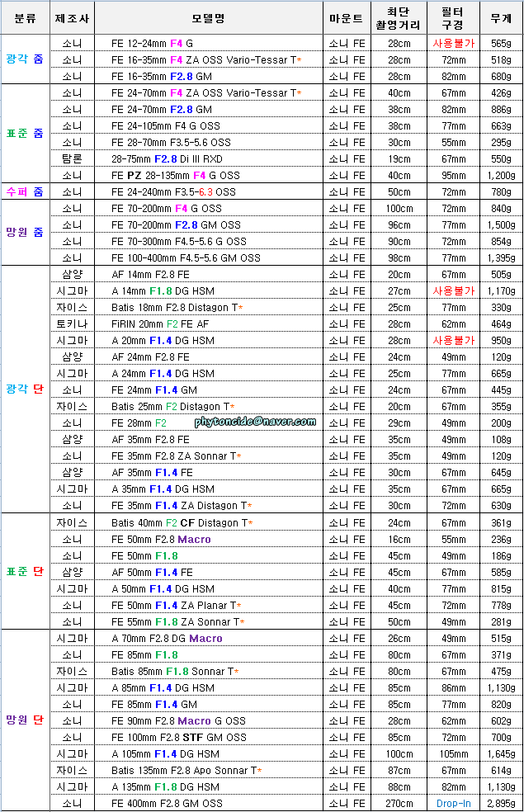This screenshot has height=812, width=524.
Task: Click model Batis 40mm F2 CF Distagon T*
Action: tap(182, 523)
